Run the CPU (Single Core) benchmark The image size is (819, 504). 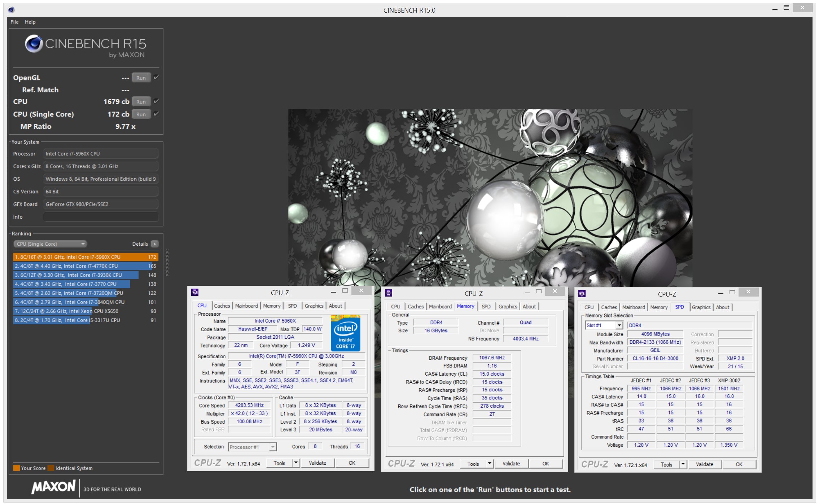coord(141,114)
